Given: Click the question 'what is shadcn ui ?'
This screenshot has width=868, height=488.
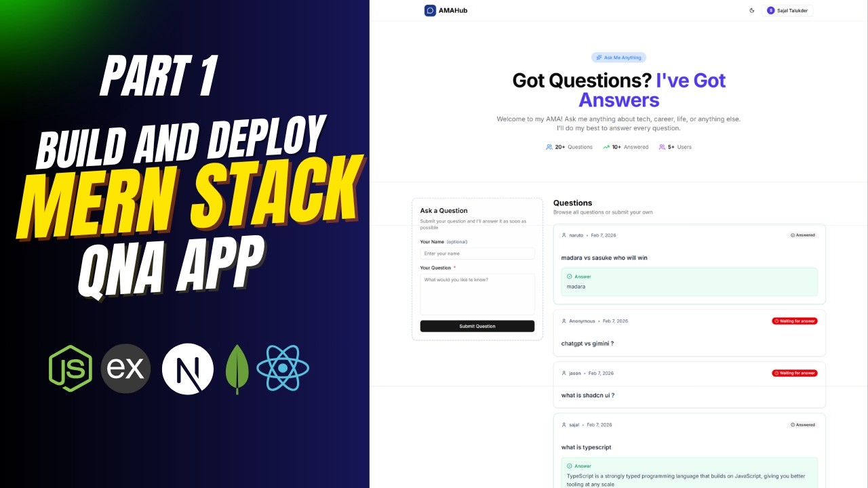Looking at the screenshot, I should 588,396.
